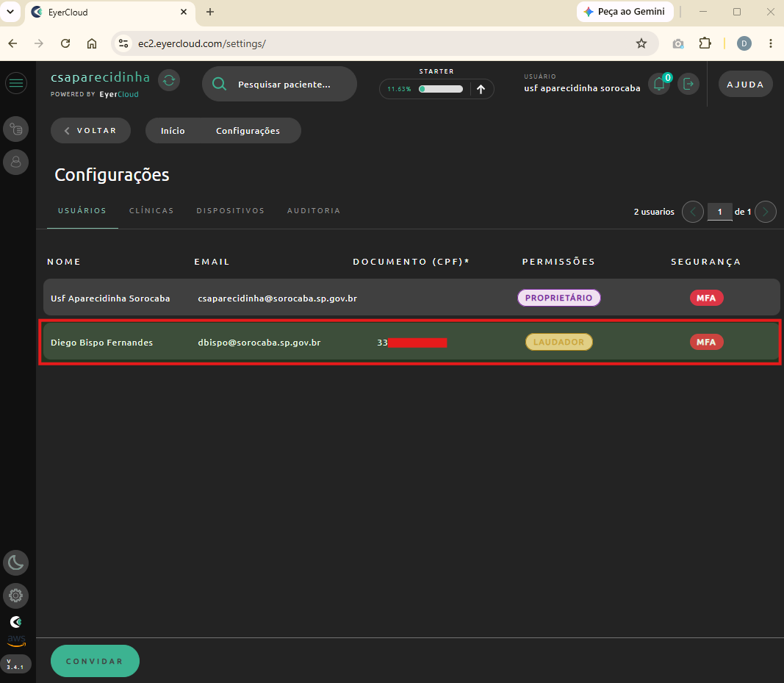This screenshot has height=683, width=784.
Task: Click the Peça ao Gemini button
Action: 625,12
